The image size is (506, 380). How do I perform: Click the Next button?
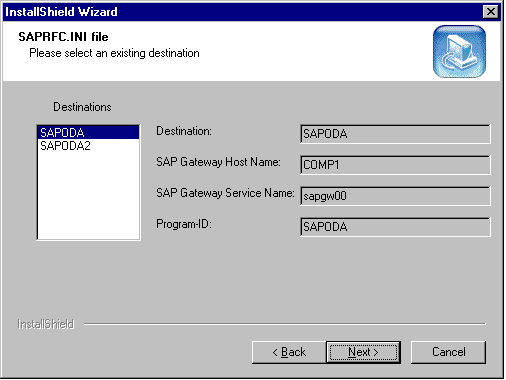363,352
